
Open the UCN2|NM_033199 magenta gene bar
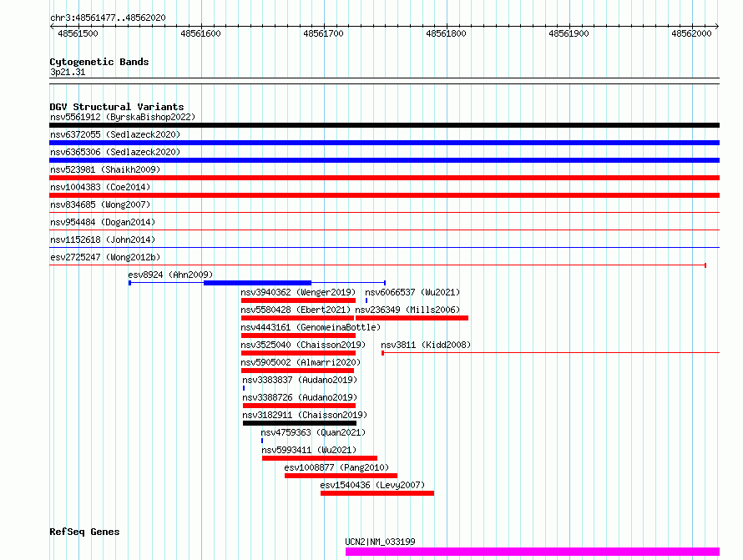tap(533, 552)
